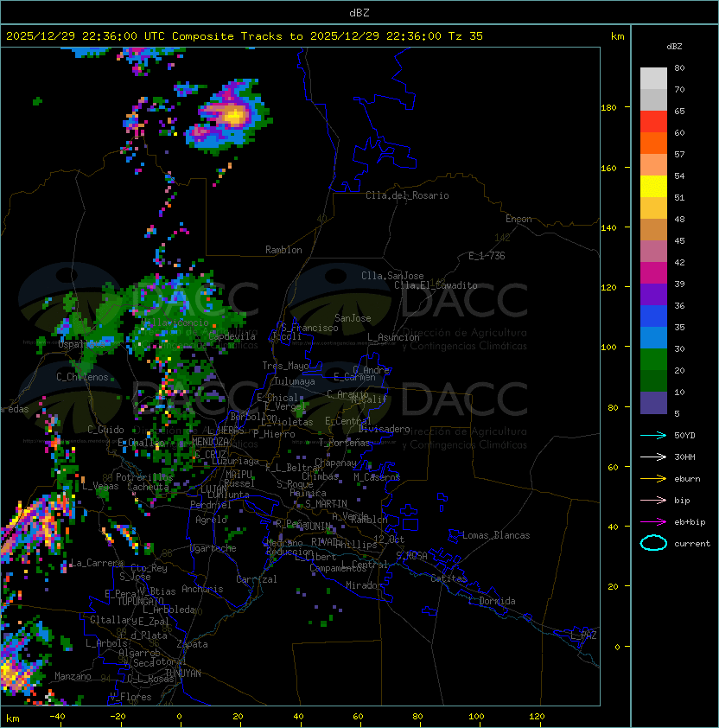Click the TUNUYAN map label
Image resolution: width=719 pixels, height=728 pixels.
click(183, 674)
